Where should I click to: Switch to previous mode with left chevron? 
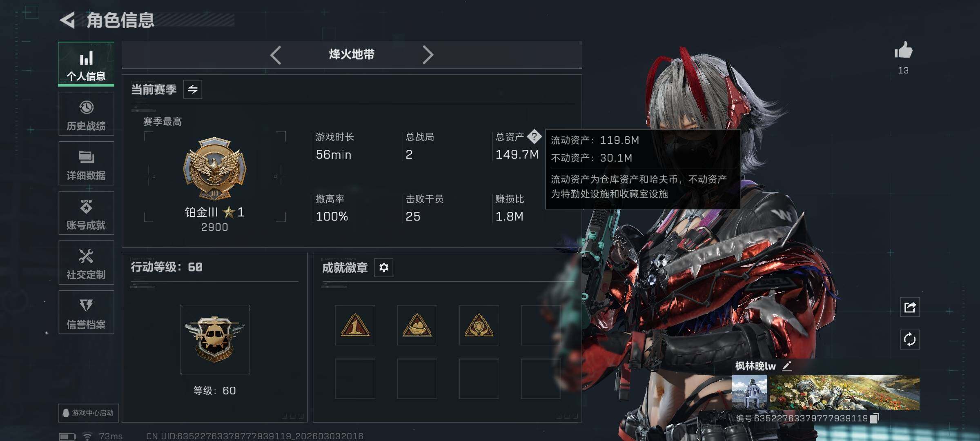pos(276,55)
